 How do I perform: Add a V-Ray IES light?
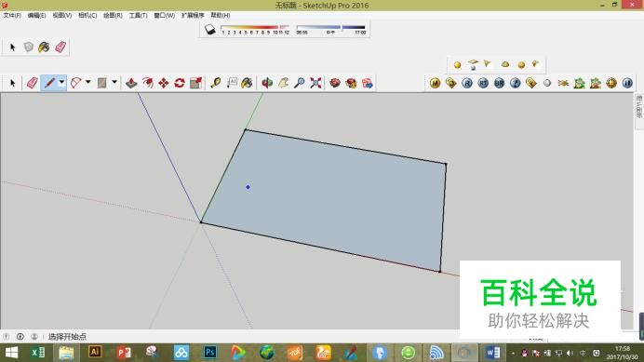[535, 63]
